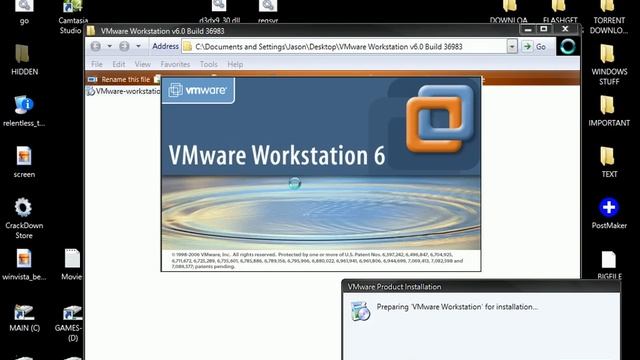Open the Help menu
Image resolution: width=640 pixels, height=360 pixels.
(x=235, y=64)
